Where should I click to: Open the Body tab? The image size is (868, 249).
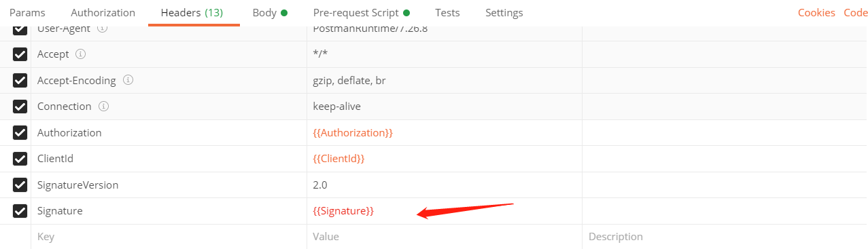(270, 13)
